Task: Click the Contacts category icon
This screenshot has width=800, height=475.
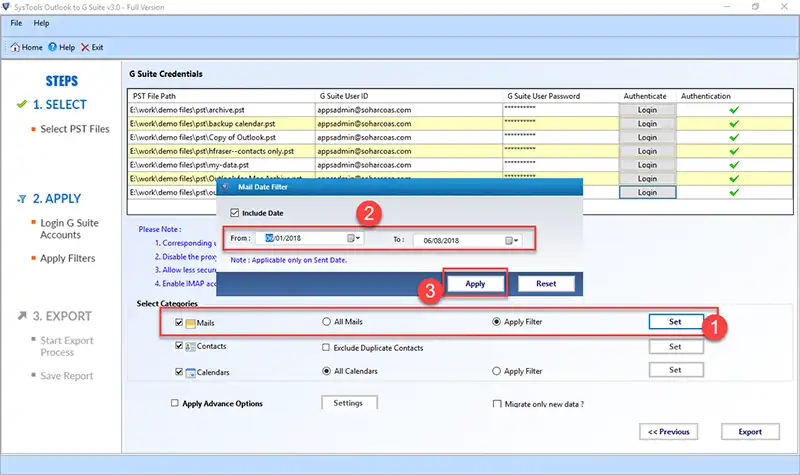Action: [190, 346]
